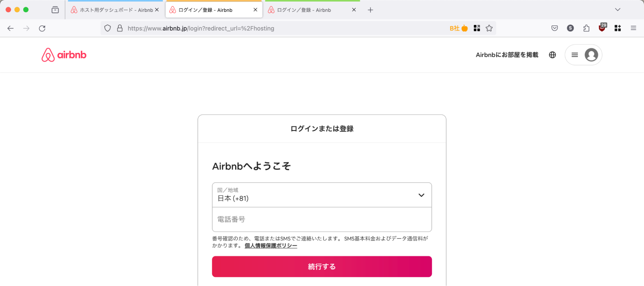The width and height of the screenshot is (644, 286).
Task: Click the uBlock shield extension icon
Action: 602,28
